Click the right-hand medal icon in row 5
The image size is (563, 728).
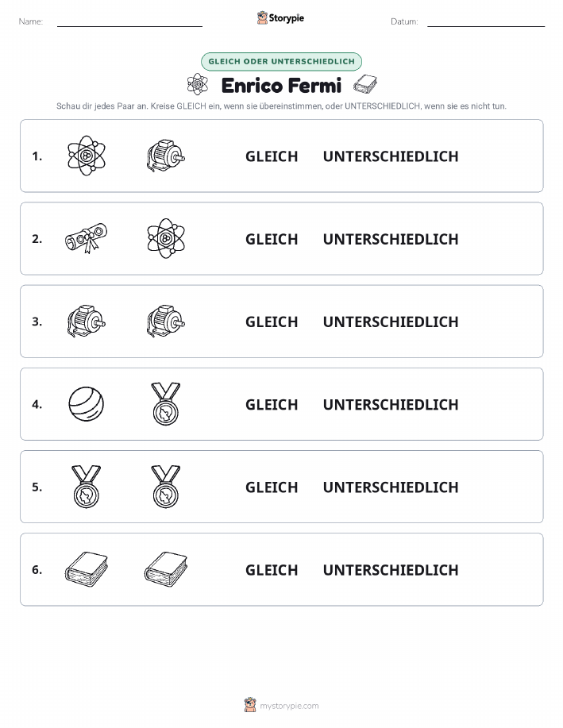pyautogui.click(x=166, y=487)
